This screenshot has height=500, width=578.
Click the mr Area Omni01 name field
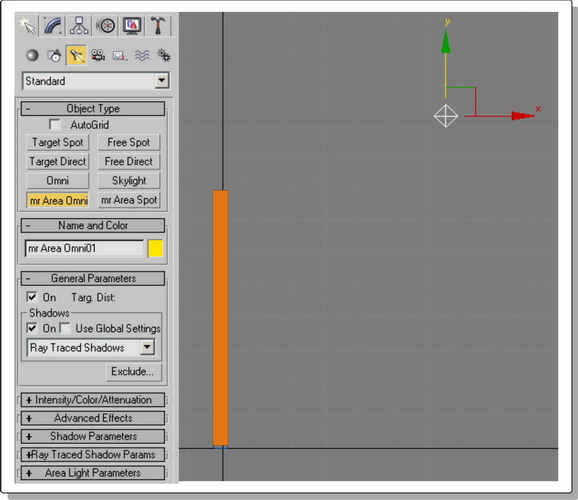[x=84, y=248]
